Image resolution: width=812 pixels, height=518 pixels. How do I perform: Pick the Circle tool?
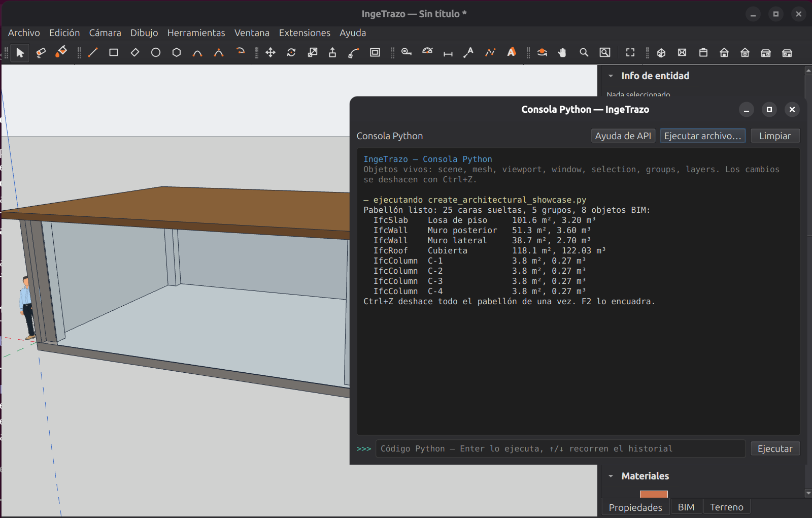pyautogui.click(x=156, y=53)
